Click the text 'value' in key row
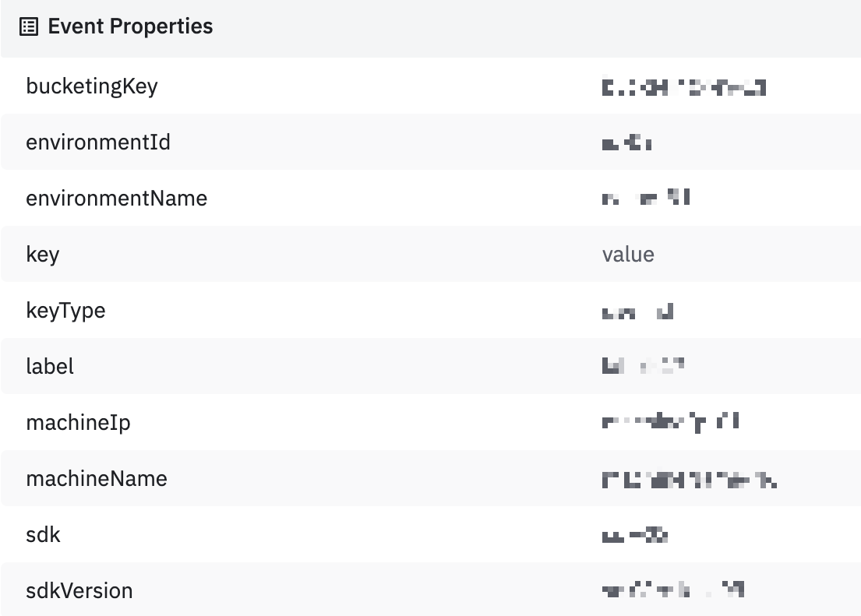Screen dimensions: 861x616 [x=628, y=255]
